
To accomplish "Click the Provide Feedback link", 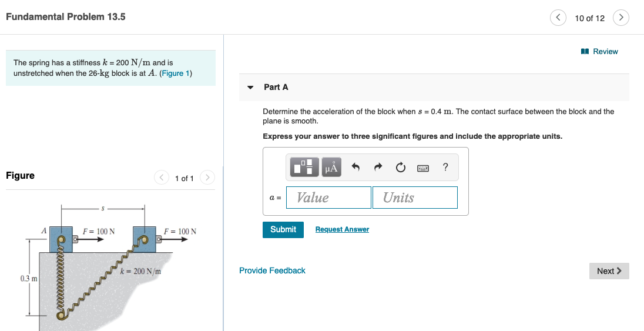I will 272,270.
